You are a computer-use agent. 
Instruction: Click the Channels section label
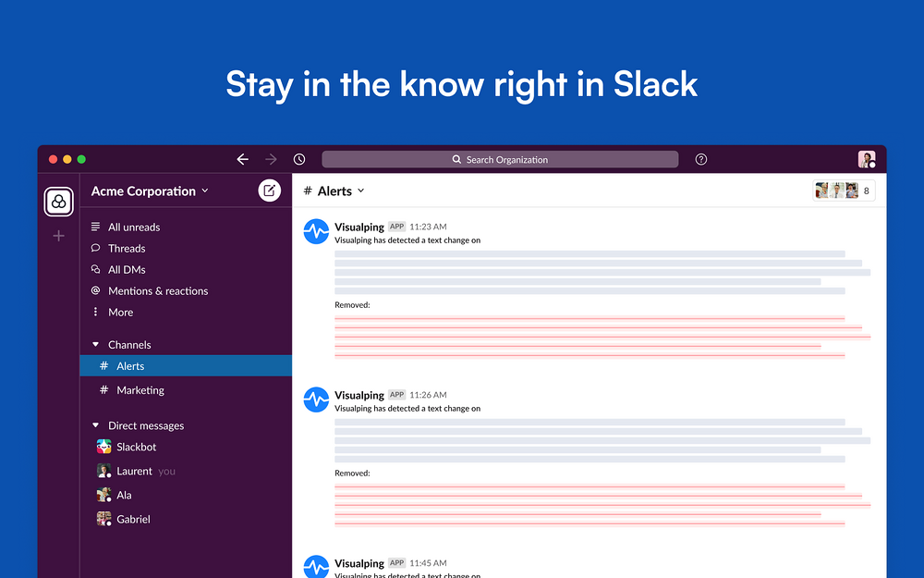tap(129, 344)
